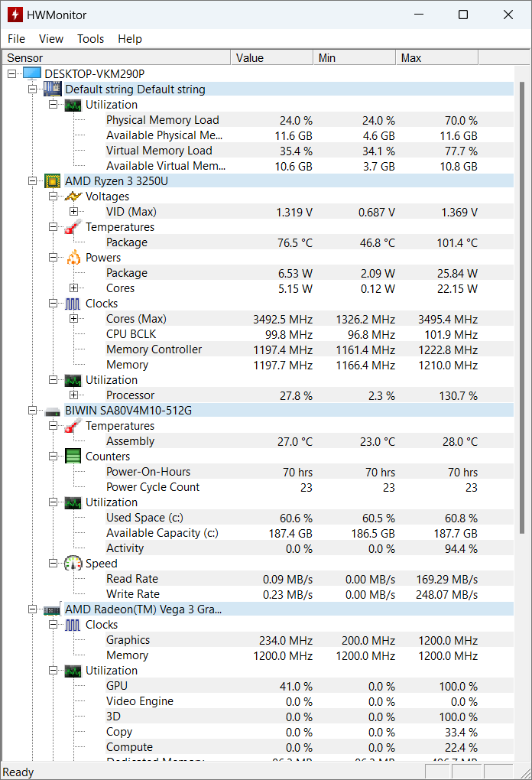Screen dimensions: 532x780
Task: Click the Max column header
Action: (x=436, y=58)
